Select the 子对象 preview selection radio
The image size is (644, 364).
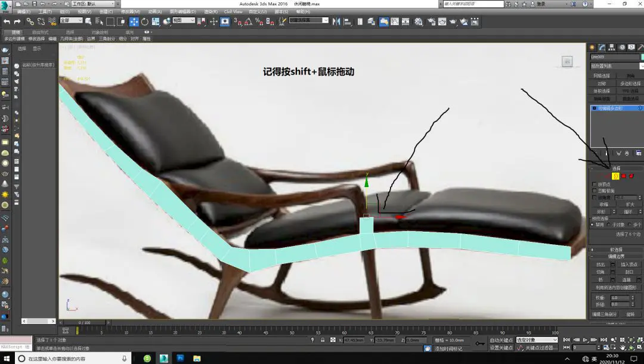609,225
